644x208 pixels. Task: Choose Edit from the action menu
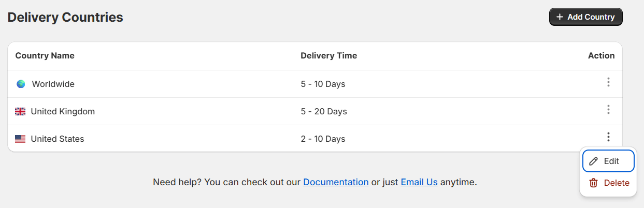point(608,161)
